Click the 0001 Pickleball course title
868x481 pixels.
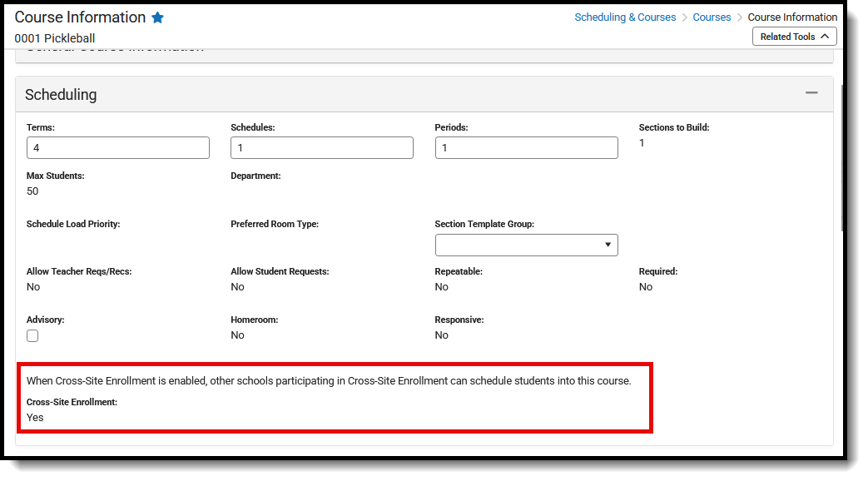(54, 37)
